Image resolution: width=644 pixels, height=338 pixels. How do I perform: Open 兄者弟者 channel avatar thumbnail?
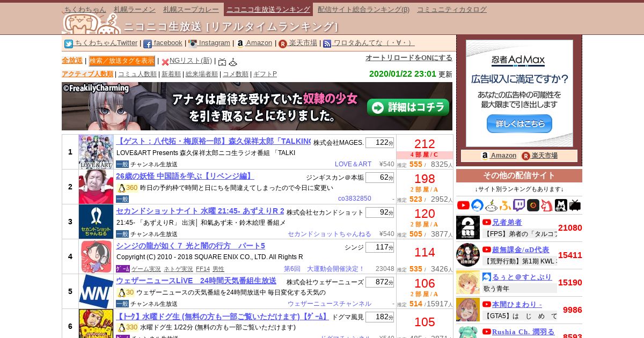click(468, 227)
